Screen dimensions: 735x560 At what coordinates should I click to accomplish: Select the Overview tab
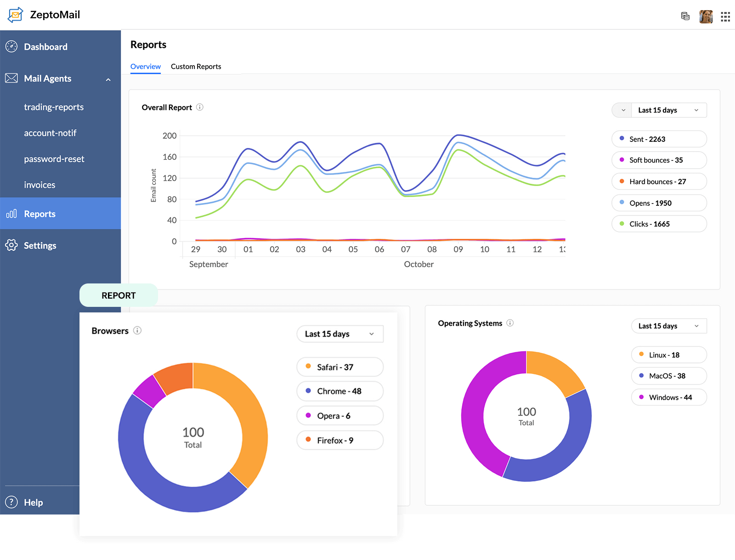point(145,67)
